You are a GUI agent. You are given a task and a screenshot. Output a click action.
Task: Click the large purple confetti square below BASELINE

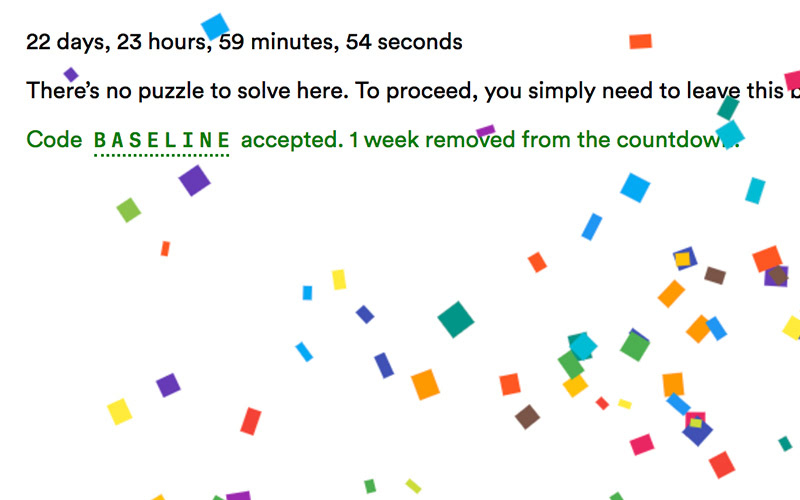(x=194, y=180)
